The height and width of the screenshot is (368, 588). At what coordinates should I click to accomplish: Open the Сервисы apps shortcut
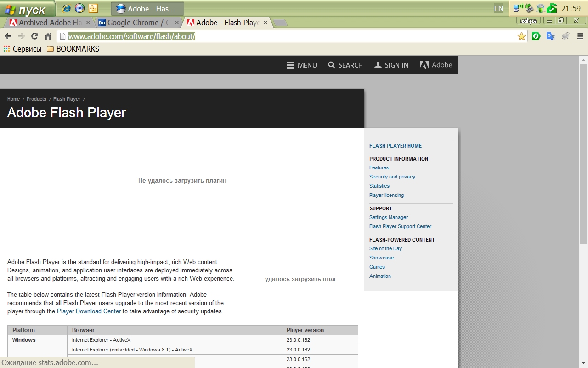coord(23,49)
